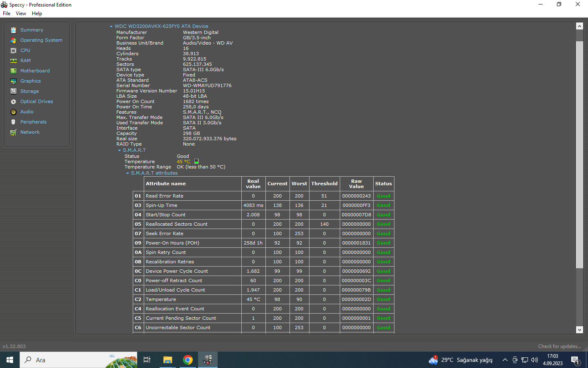Screen dimensions: 588x368
Task: Click the RAM module icon
Action: [x=13, y=61]
